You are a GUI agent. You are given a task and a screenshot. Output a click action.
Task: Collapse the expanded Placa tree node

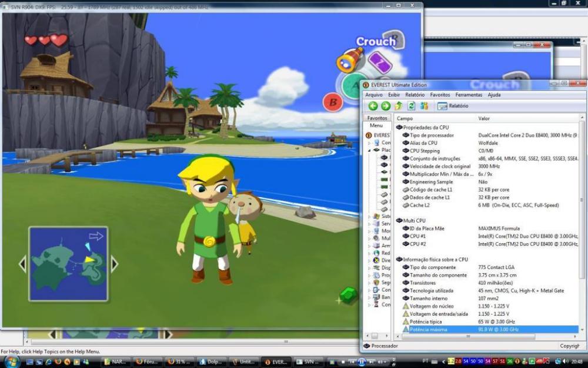coord(370,150)
